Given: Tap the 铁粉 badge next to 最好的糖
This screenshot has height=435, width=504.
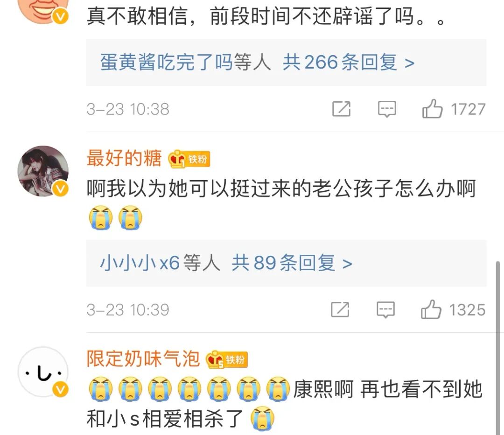Looking at the screenshot, I should point(189,159).
